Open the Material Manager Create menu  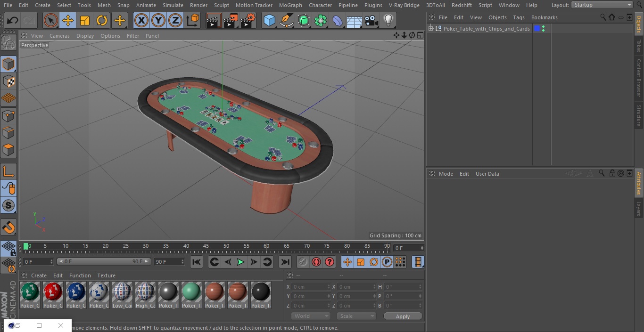[x=39, y=275]
